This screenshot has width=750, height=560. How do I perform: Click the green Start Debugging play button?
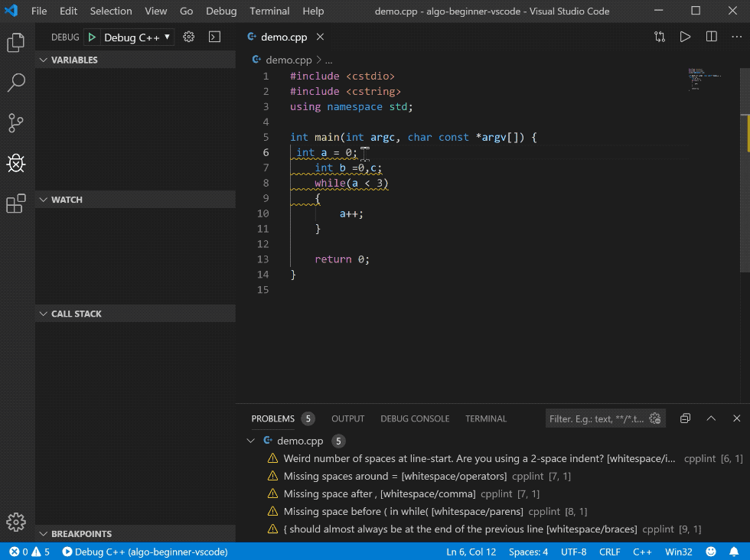(92, 37)
